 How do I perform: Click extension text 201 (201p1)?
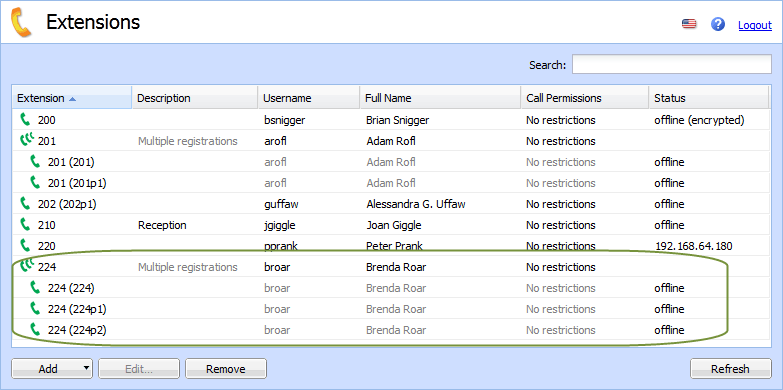coord(77,183)
